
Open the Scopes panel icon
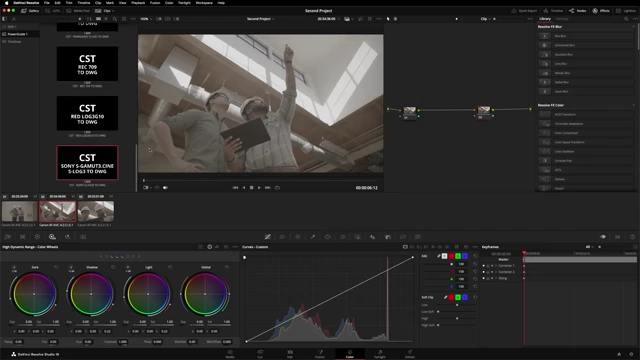point(618,237)
